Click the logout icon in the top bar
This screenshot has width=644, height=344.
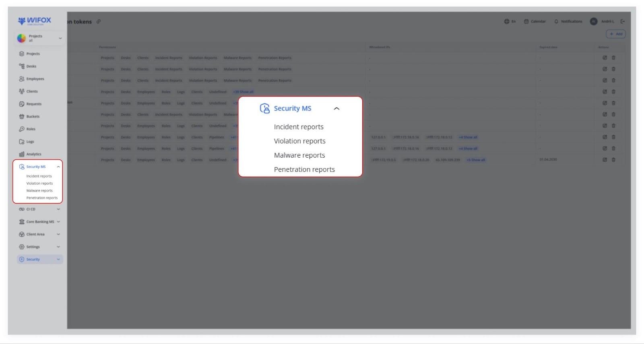tap(623, 21)
